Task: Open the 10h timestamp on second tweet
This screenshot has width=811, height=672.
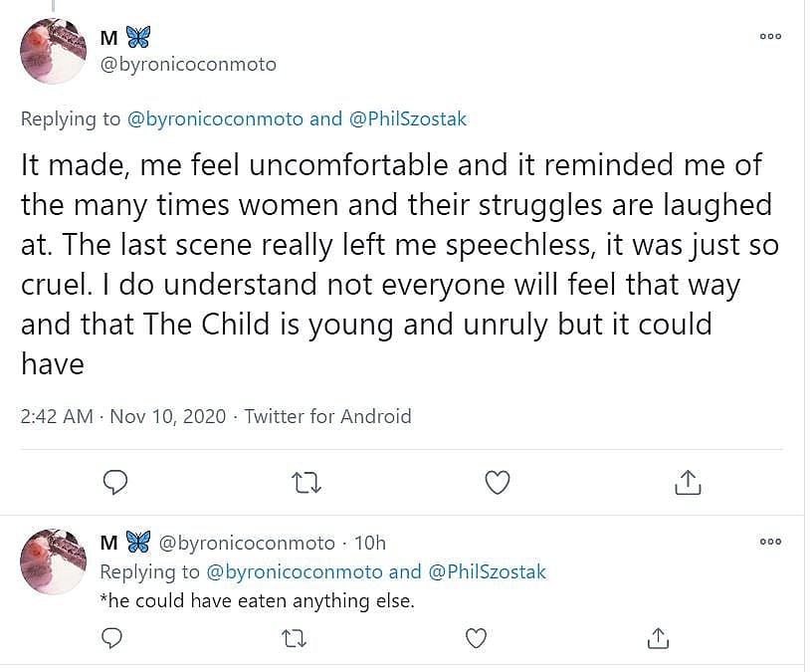Action: coord(370,543)
